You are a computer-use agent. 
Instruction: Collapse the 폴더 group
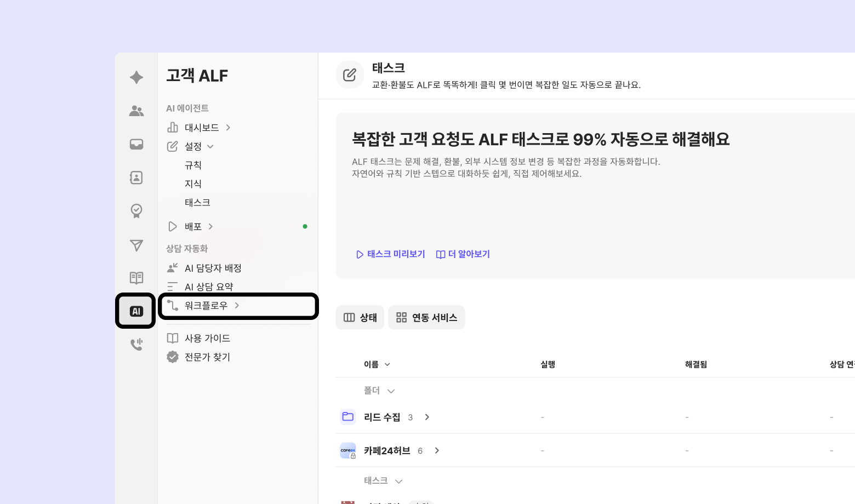click(379, 391)
